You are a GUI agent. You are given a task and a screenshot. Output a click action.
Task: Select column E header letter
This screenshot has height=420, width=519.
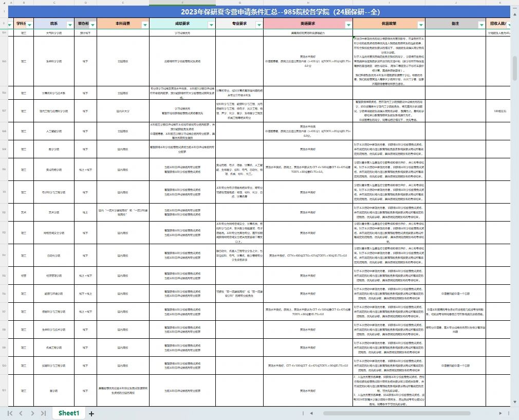tap(123, 3)
